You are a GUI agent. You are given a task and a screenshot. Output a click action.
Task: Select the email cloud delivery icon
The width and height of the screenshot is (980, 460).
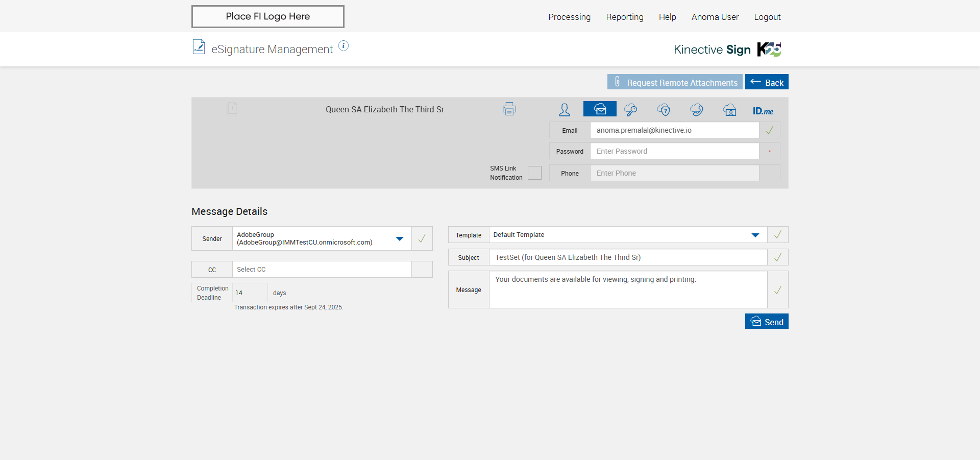pyautogui.click(x=600, y=109)
